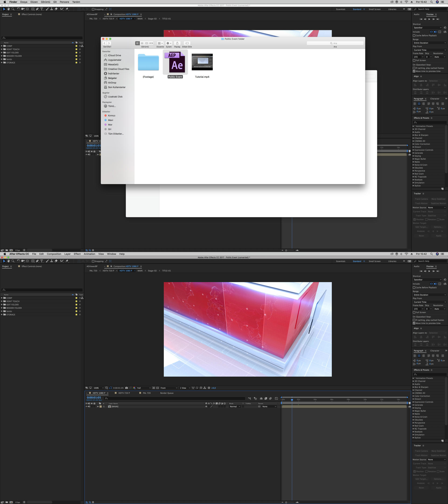
Task: Click the Reset Exposure icon beside +0,0
Action: coord(209,388)
